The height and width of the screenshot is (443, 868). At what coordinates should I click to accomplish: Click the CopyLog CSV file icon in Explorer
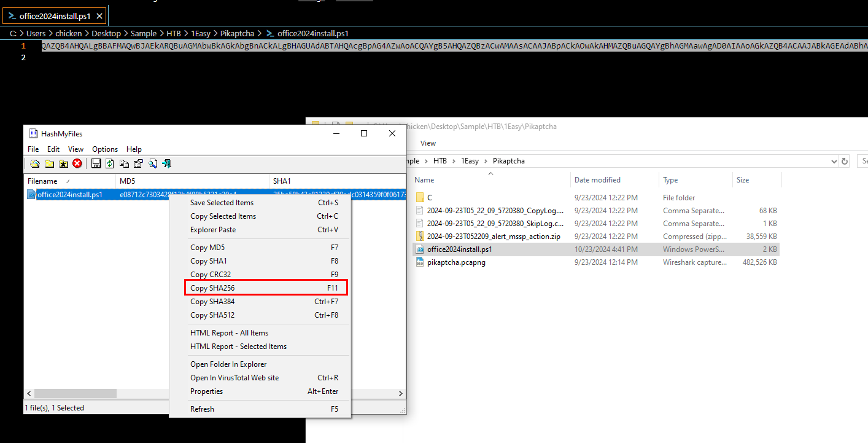click(x=420, y=210)
